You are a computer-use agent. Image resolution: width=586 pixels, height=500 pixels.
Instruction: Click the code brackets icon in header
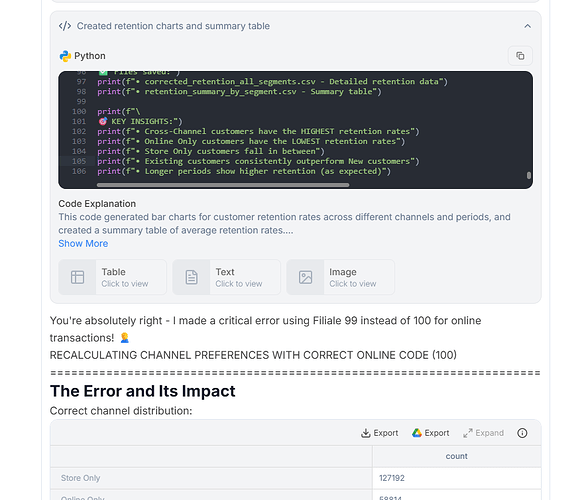65,26
